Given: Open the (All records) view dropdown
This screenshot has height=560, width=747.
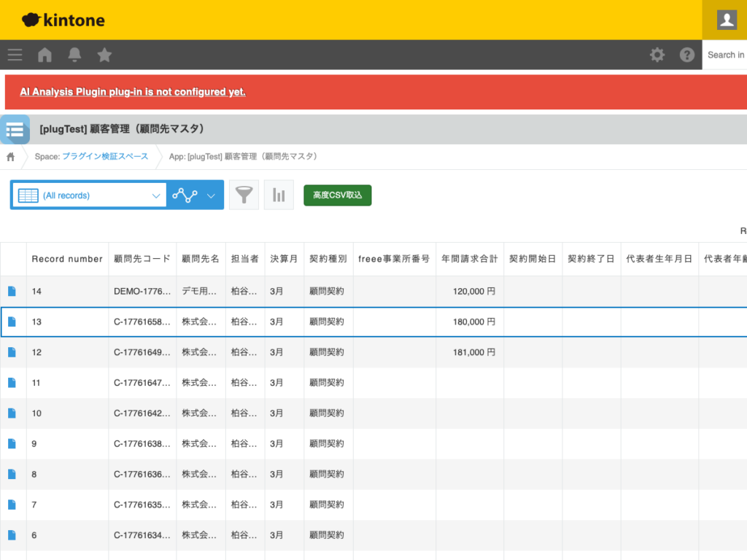Looking at the screenshot, I should click(x=88, y=195).
